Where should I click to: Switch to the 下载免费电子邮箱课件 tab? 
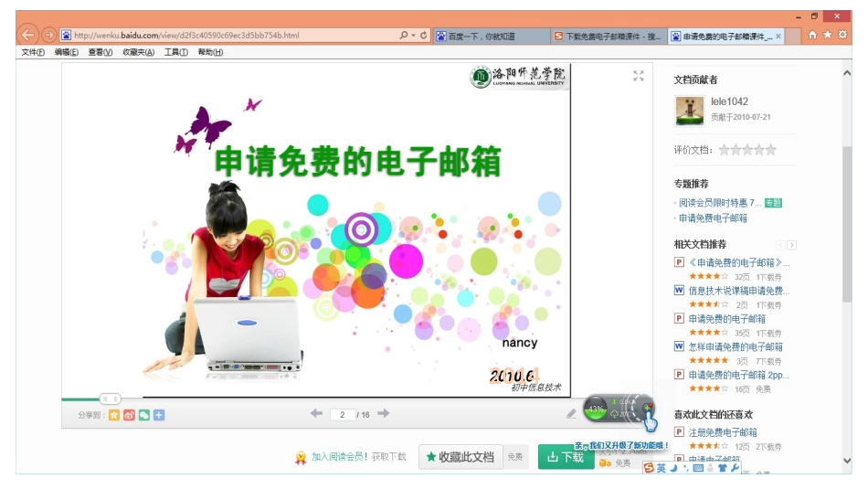click(x=609, y=36)
